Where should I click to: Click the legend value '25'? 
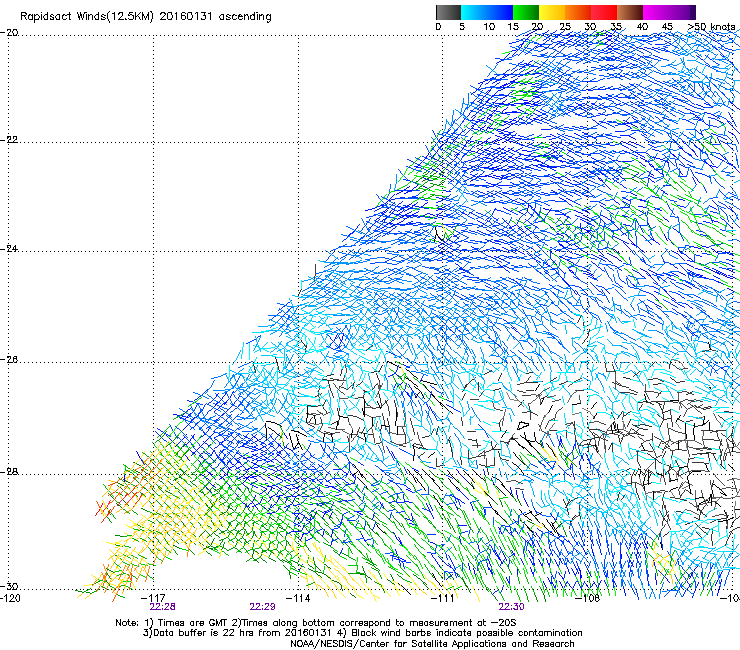pyautogui.click(x=565, y=27)
